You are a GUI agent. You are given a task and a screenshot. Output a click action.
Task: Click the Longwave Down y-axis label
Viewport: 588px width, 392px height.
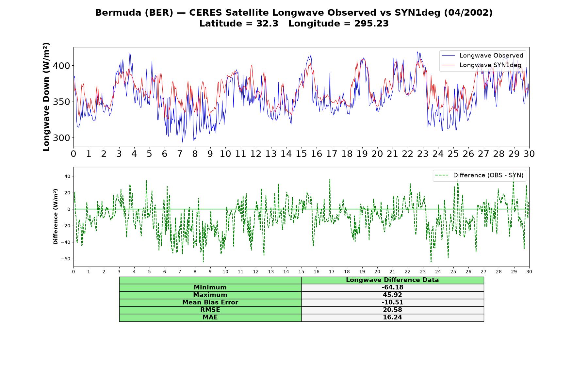coord(46,97)
